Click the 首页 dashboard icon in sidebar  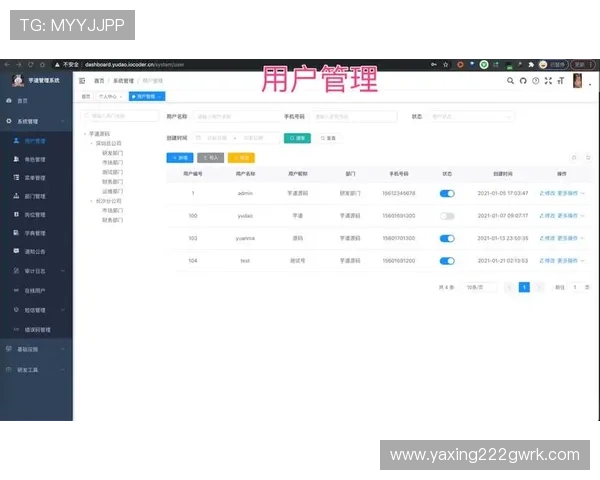coord(9,101)
